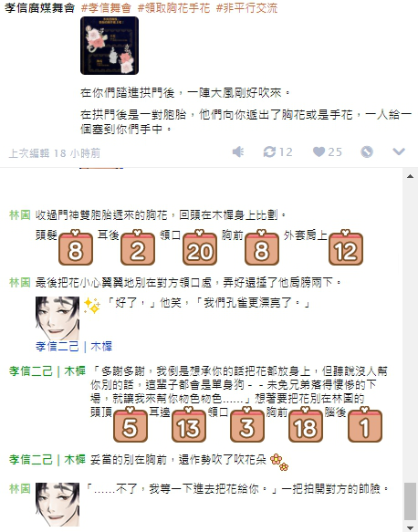Click the dice icon showing 18
The width and height of the screenshot is (418, 532).
(x=306, y=425)
